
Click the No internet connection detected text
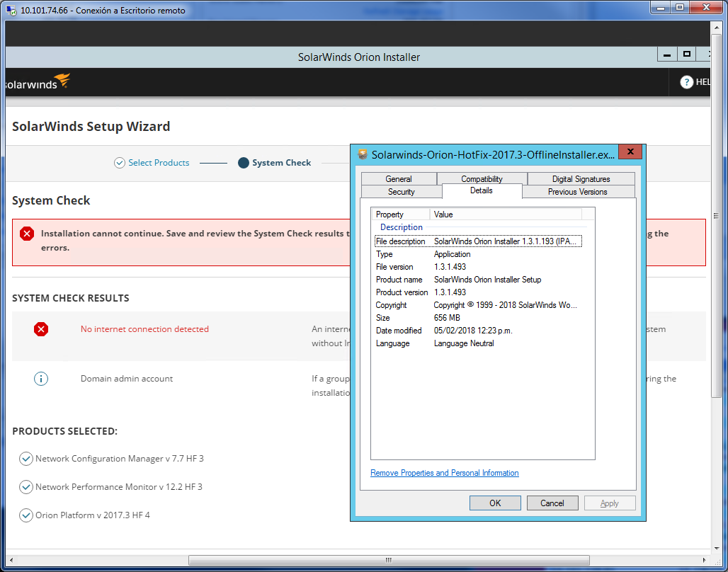point(145,329)
